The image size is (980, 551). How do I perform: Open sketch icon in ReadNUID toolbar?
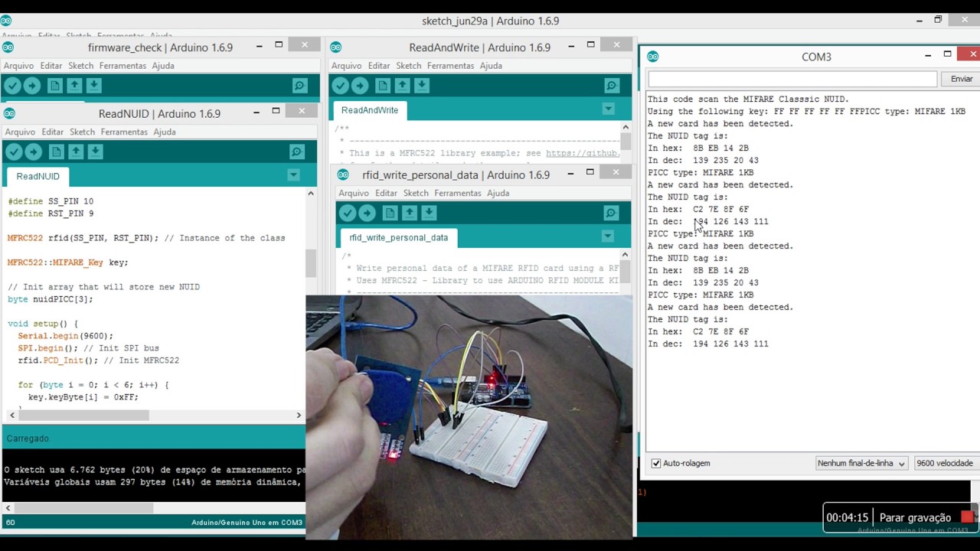[76, 152]
